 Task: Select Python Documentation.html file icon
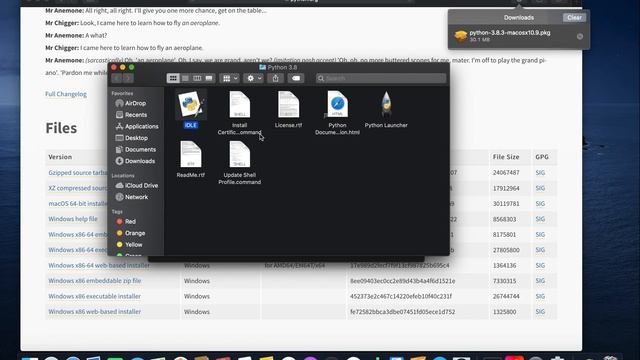click(337, 104)
